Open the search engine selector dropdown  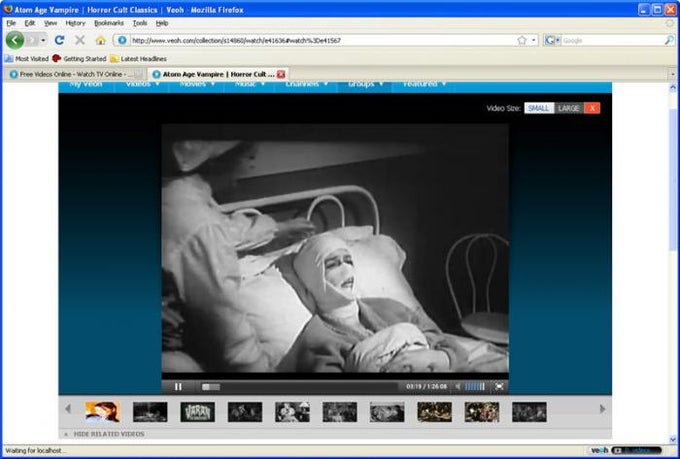[x=552, y=40]
